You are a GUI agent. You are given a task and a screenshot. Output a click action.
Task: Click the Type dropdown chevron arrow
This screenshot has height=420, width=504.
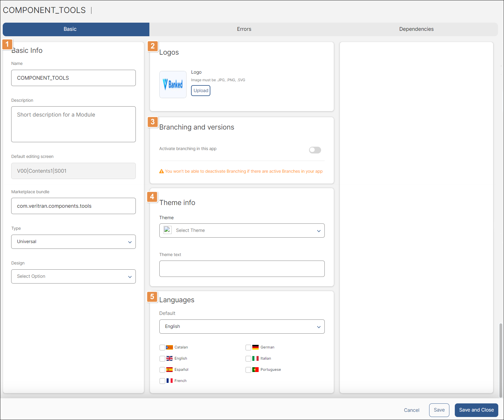[x=130, y=242]
